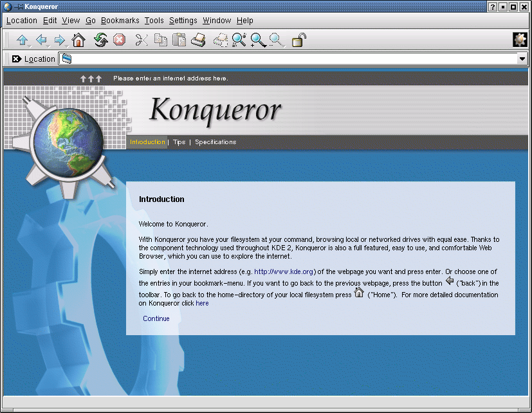The height and width of the screenshot is (413, 532).
Task: Click the Increase font size magnifier icon
Action: coord(258,40)
